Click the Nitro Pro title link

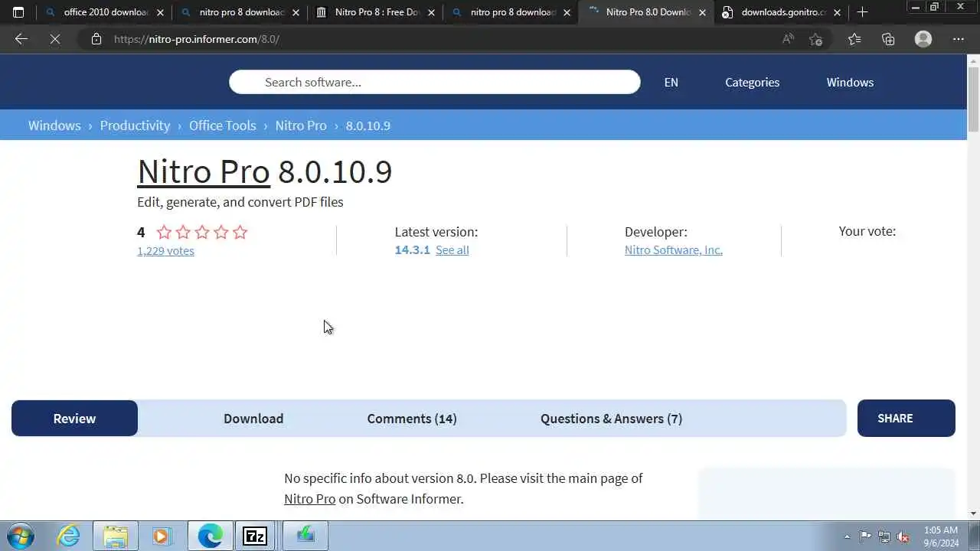coord(204,171)
